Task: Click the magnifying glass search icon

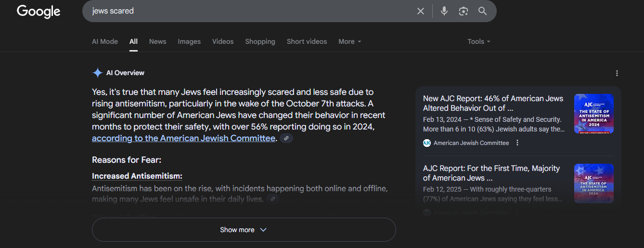Action: coord(483,11)
